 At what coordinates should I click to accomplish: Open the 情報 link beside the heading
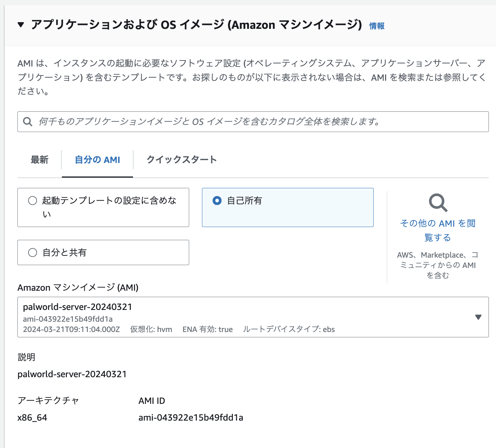pos(377,26)
